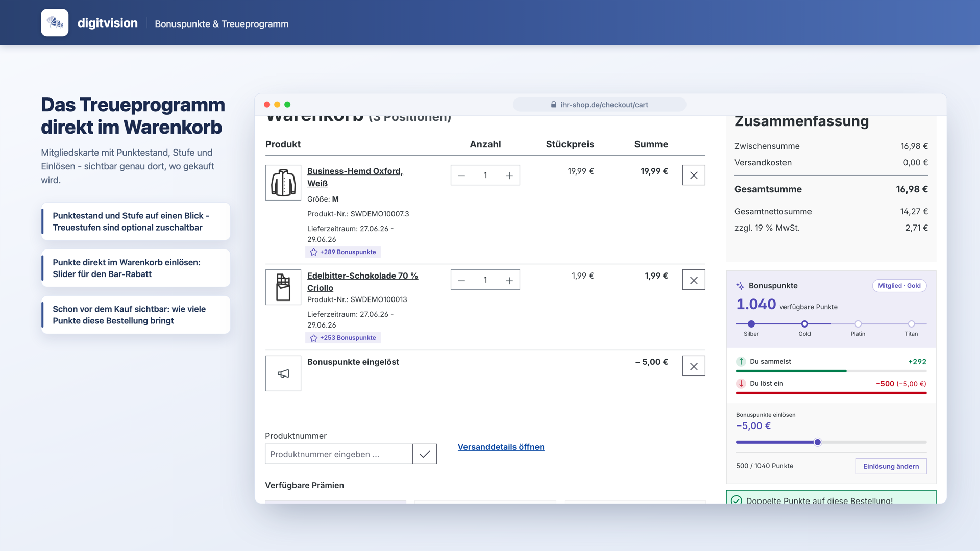
Task: Confirm product number with checkmark button
Action: [x=425, y=454]
